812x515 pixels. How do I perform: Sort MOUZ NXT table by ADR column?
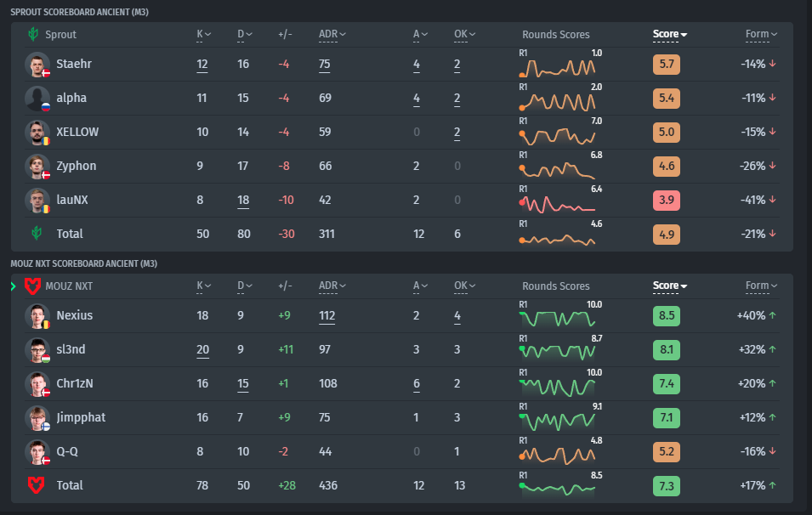[332, 286]
